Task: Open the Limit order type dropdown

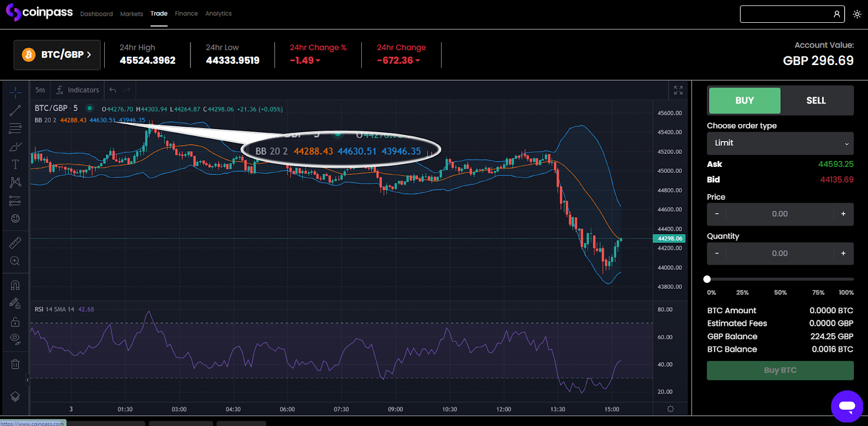Action: pyautogui.click(x=780, y=143)
